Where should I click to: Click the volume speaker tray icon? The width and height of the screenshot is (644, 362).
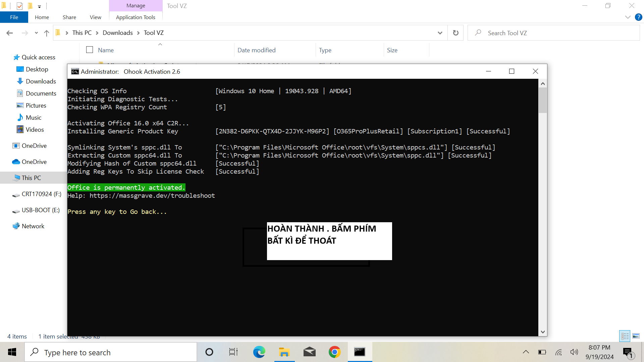click(574, 352)
